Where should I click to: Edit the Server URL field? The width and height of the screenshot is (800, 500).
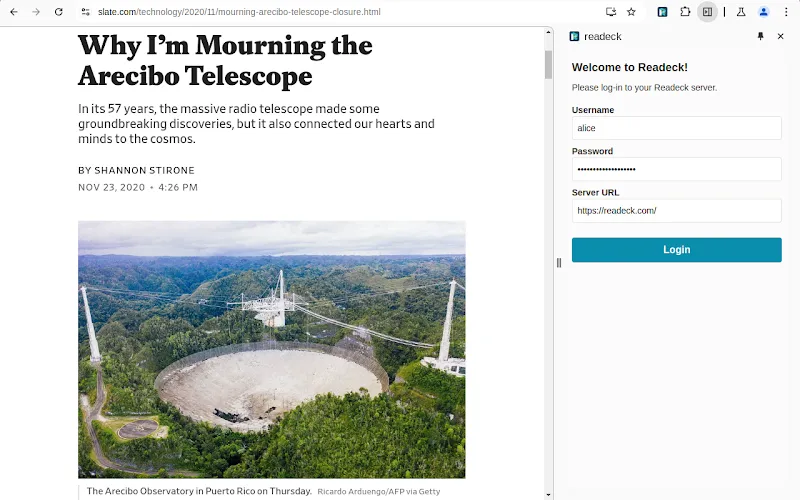[x=676, y=211]
